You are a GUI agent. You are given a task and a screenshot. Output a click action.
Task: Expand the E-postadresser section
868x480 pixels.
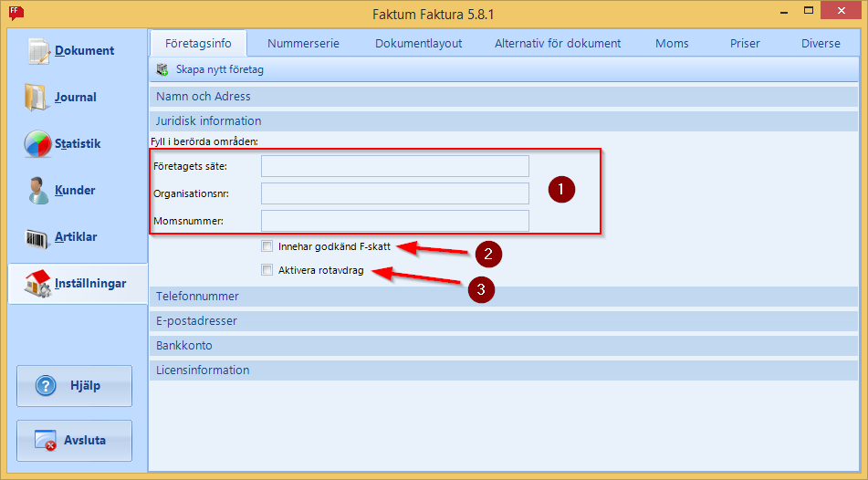[503, 320]
